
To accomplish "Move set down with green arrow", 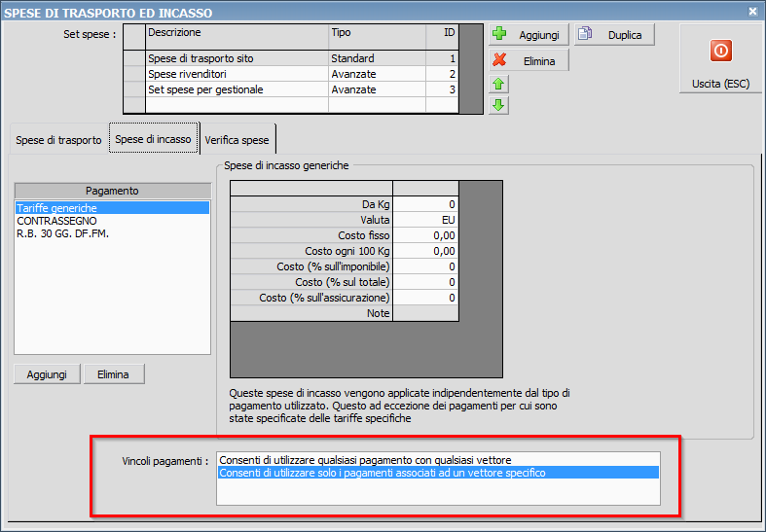I will pyautogui.click(x=498, y=105).
